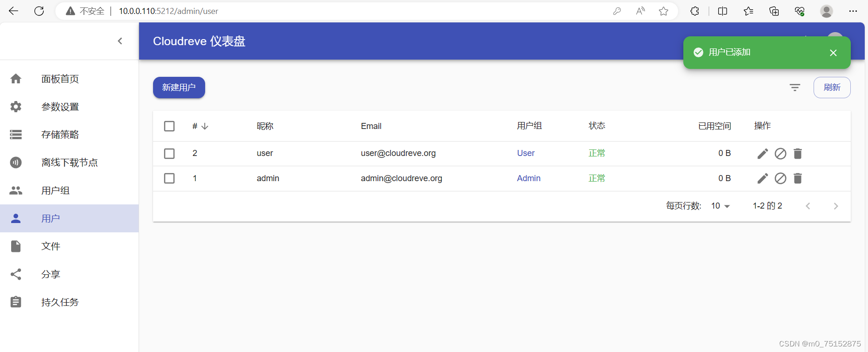Open the Admin group link
Screen dimensions: 868x352
tap(528, 178)
